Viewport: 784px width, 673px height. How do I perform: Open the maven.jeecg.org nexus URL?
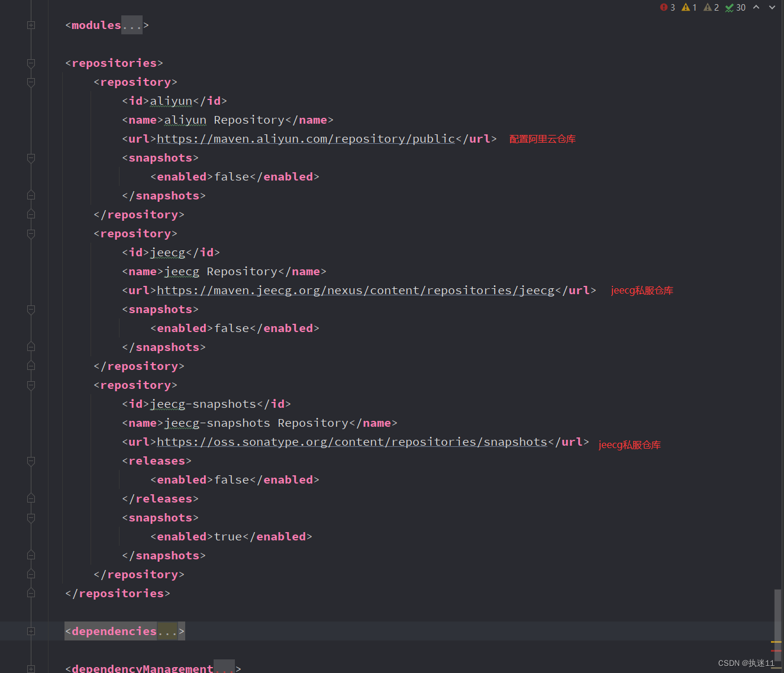click(356, 291)
